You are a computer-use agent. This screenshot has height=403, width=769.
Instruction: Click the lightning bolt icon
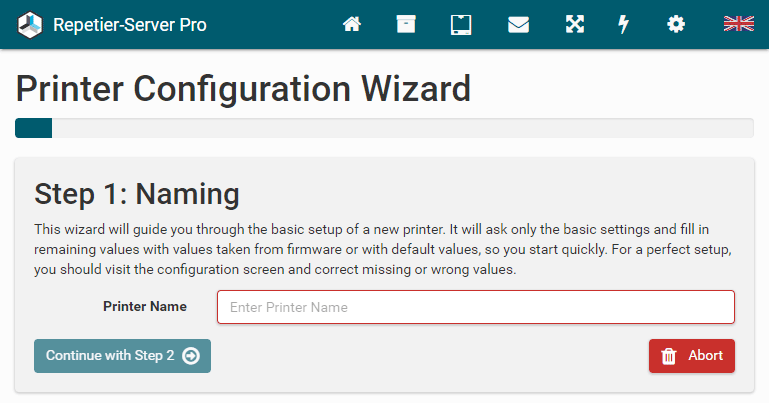pyautogui.click(x=624, y=24)
